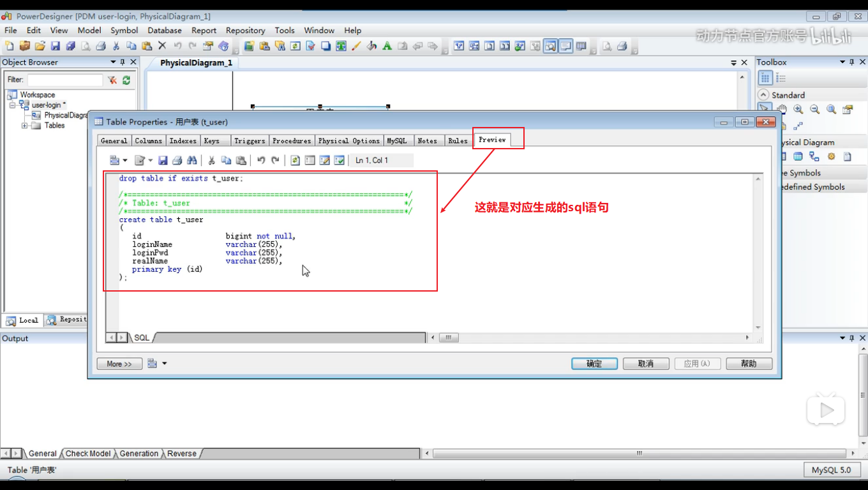The height and width of the screenshot is (490, 868).
Task: Click the Check Model icon in main toolbar
Action: coord(310,46)
